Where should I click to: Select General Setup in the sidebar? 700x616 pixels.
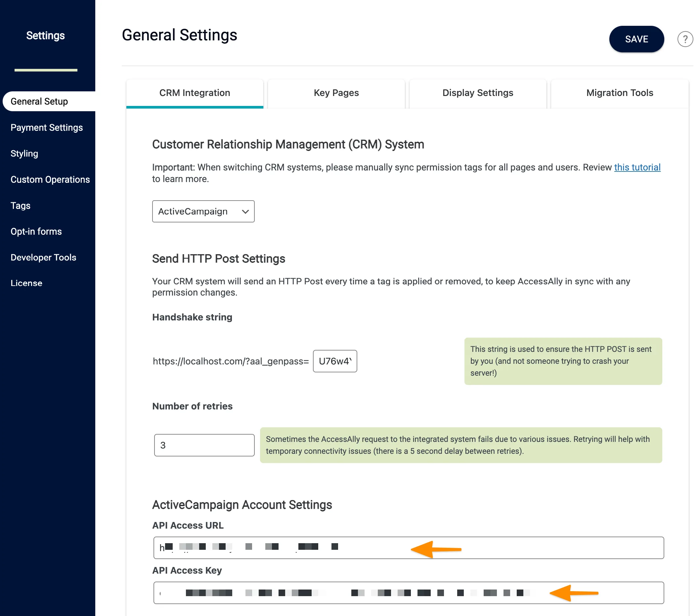[39, 101]
